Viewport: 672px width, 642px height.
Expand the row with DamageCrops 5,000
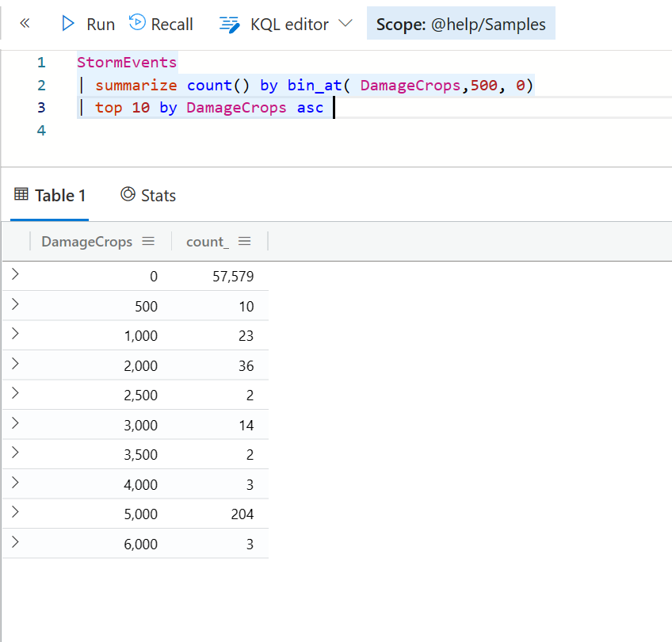tap(15, 512)
